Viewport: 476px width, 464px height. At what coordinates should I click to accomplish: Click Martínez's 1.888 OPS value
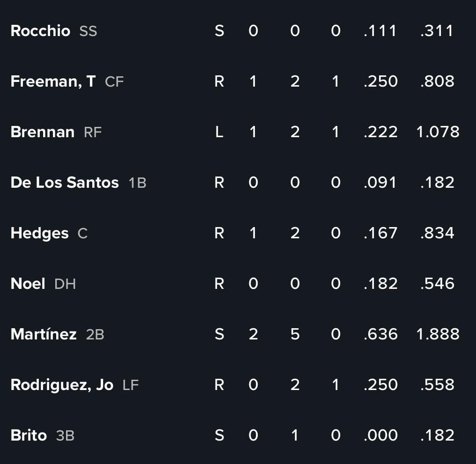(x=438, y=334)
